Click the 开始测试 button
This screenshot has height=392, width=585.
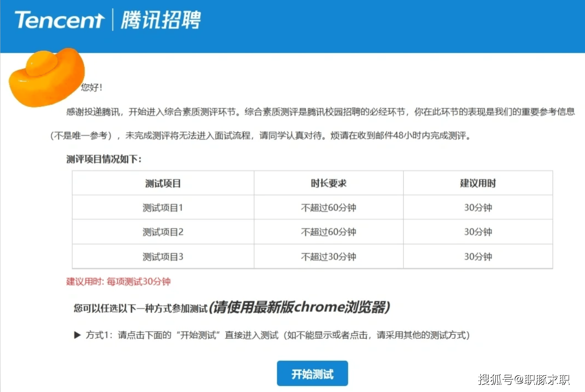click(x=312, y=374)
